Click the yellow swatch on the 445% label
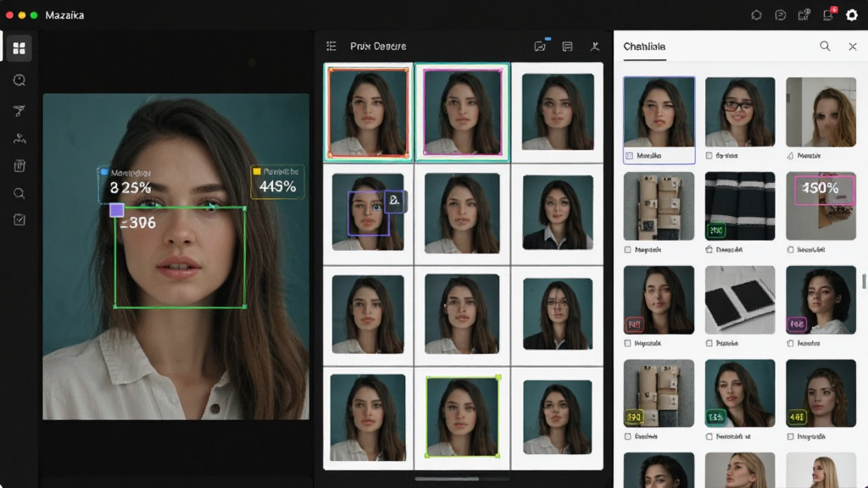Image resolution: width=868 pixels, height=488 pixels. pos(257,171)
